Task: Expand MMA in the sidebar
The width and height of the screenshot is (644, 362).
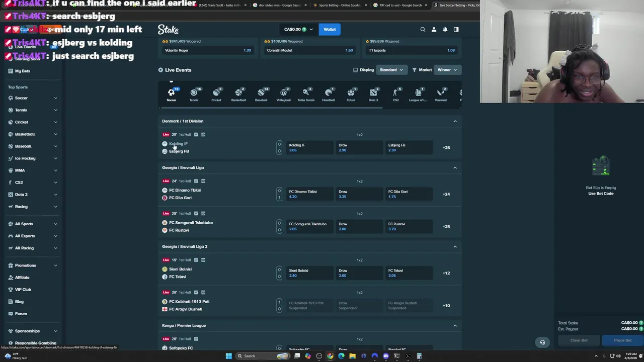Action: (55, 170)
